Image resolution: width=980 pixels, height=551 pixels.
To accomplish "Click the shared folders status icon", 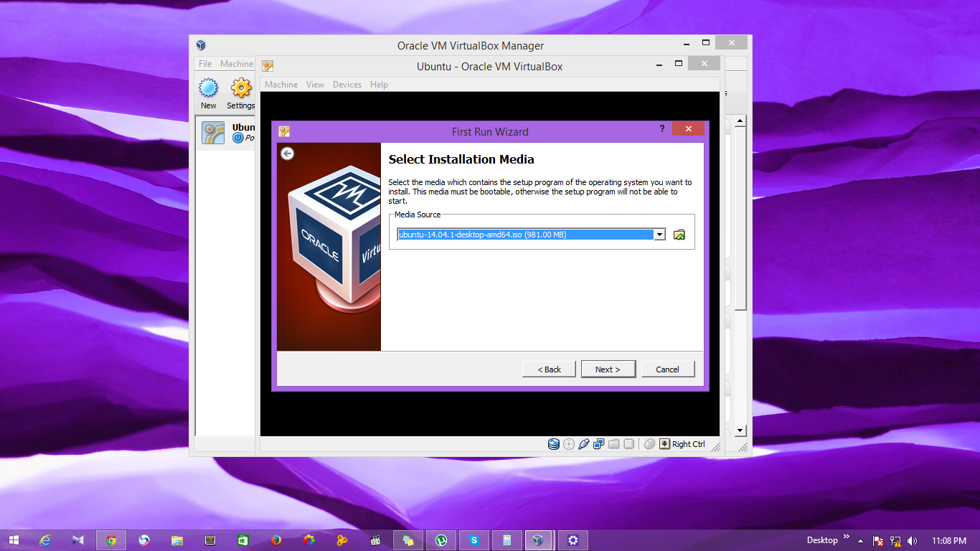I will click(613, 444).
